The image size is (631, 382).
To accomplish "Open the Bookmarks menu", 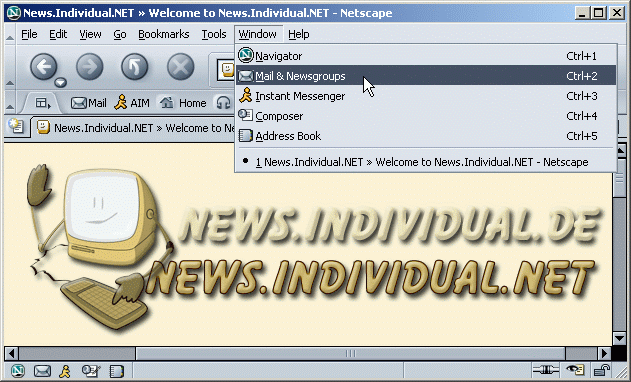I will coord(163,34).
